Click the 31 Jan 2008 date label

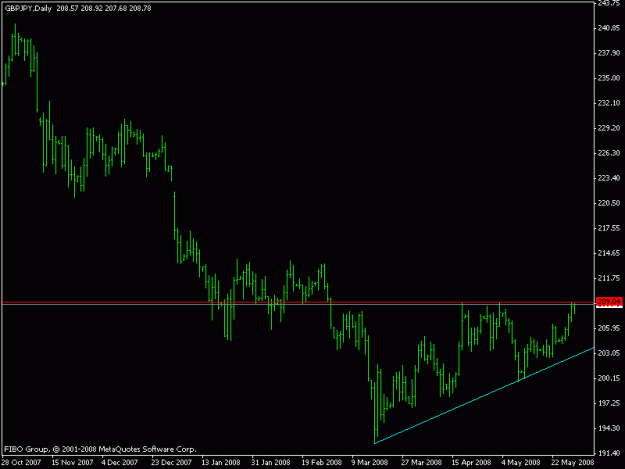[271, 462]
